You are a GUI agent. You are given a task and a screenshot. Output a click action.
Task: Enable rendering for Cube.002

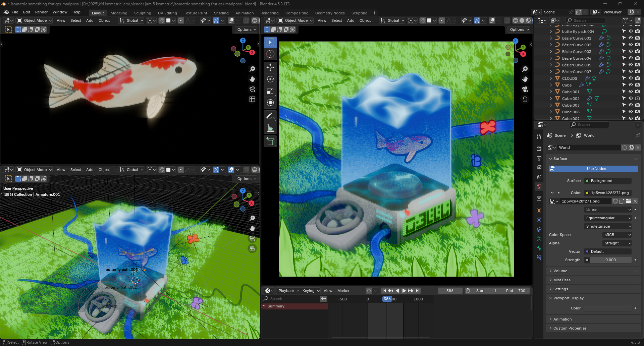637,98
